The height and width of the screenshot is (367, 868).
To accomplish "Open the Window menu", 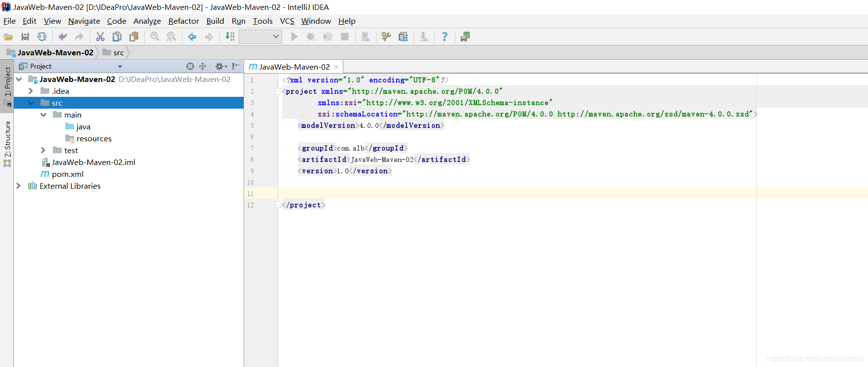I will [x=316, y=21].
